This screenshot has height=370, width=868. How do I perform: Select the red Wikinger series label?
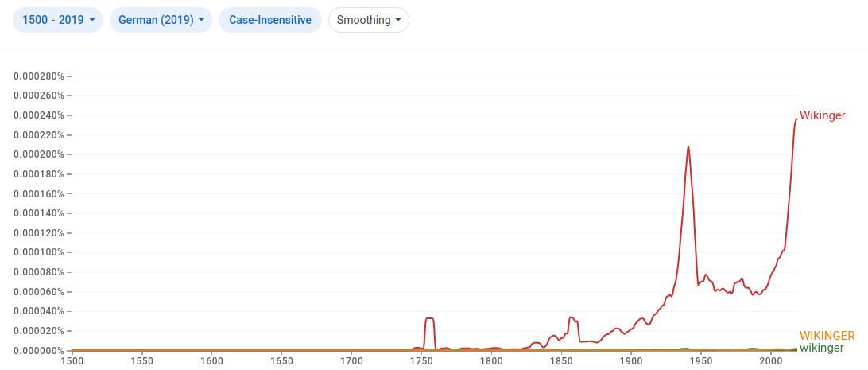pyautogui.click(x=822, y=115)
